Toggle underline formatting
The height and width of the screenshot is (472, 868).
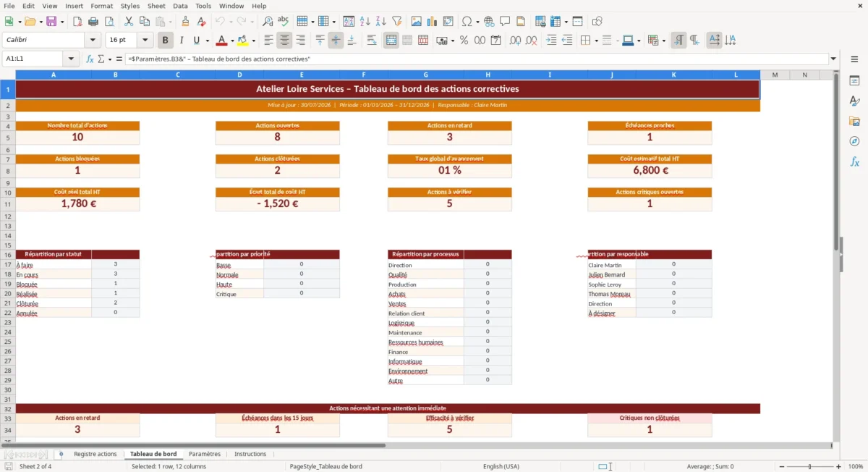[x=196, y=41]
